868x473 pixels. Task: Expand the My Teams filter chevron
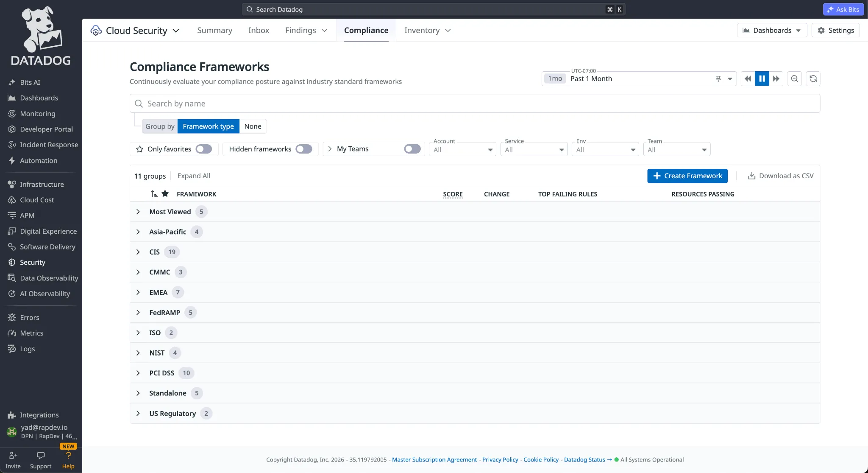pos(330,149)
